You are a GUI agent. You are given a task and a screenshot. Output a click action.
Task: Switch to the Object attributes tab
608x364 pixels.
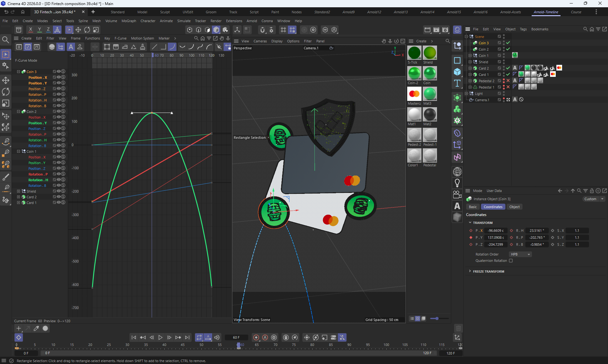click(514, 207)
